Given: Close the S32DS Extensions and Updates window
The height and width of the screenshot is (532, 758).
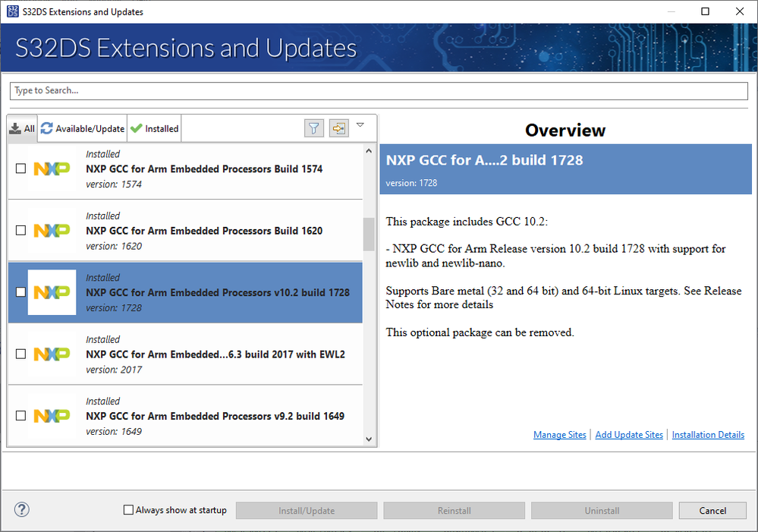Looking at the screenshot, I should tap(740, 11).
